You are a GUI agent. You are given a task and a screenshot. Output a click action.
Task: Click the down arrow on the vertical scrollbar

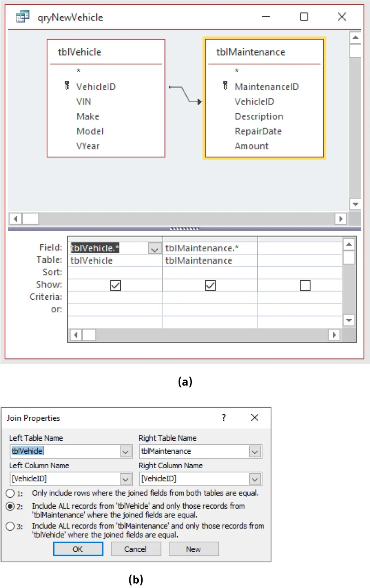point(355,204)
